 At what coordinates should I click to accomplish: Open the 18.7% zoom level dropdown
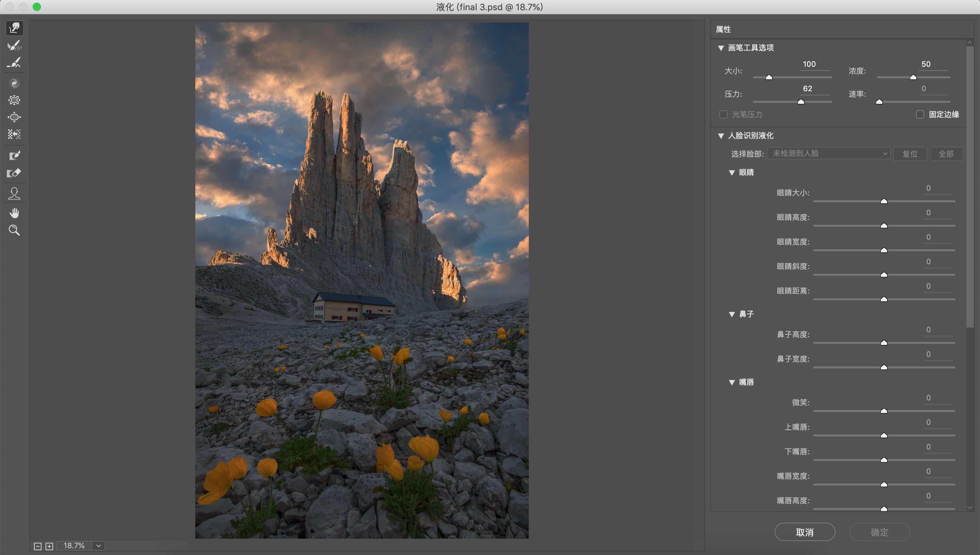tap(99, 546)
